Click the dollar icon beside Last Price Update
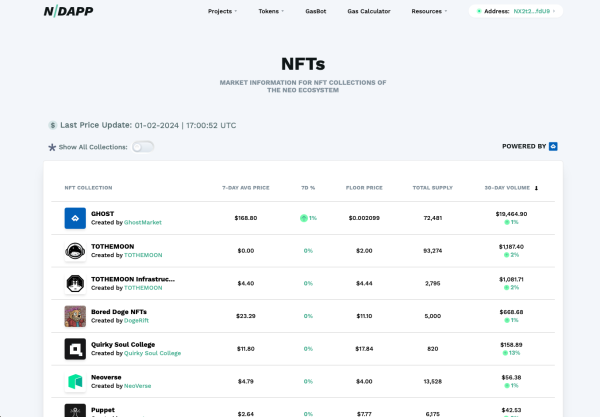 pos(52,125)
